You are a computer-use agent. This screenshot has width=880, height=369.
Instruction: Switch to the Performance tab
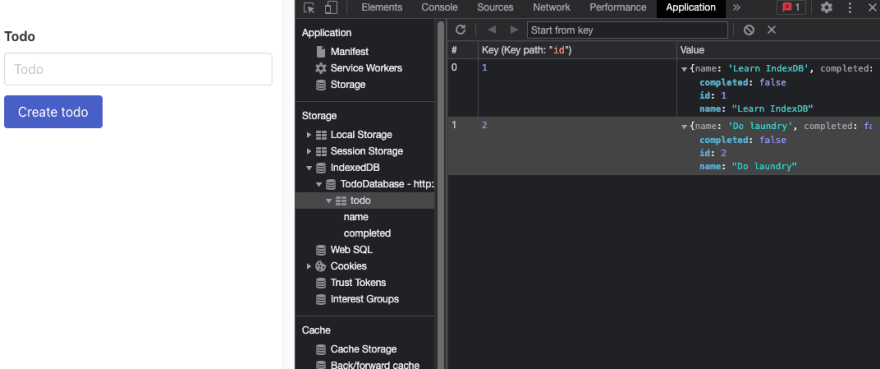pyautogui.click(x=617, y=8)
